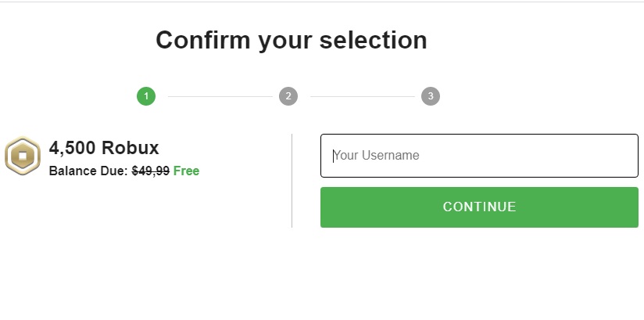Click the horizontal border at the page top
This screenshot has height=320, width=644.
(x=322, y=2)
